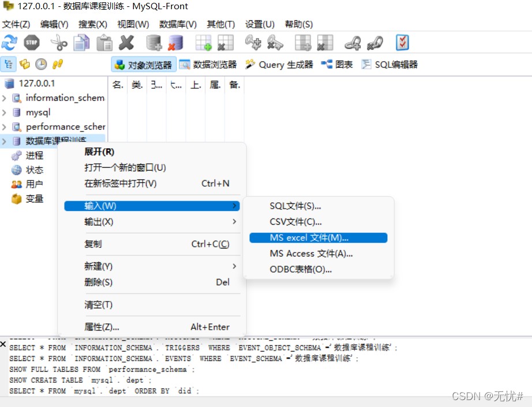Click the refresh arrows toolbar icon
The image size is (532, 407).
(9, 43)
